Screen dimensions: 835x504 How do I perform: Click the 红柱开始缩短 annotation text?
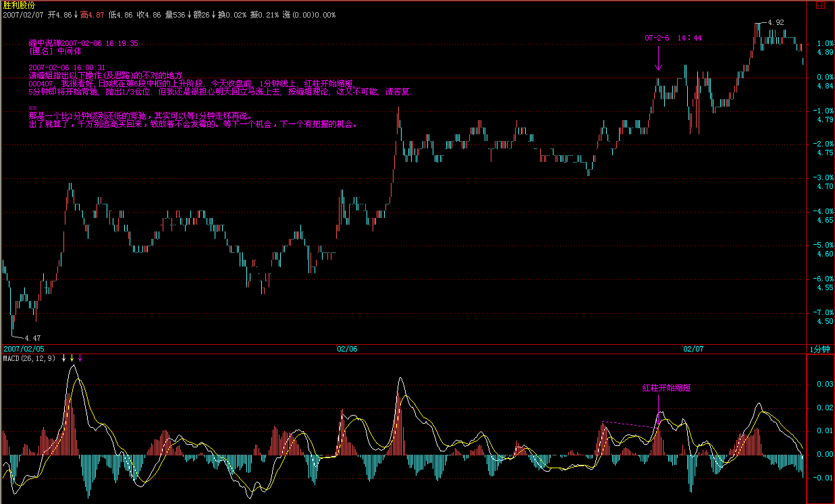(666, 388)
